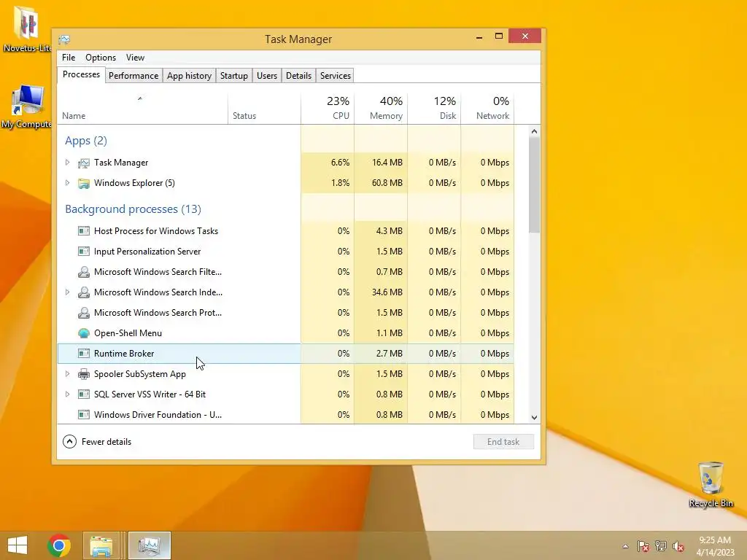Sort processes by Network column
747x560 pixels.
[488, 108]
